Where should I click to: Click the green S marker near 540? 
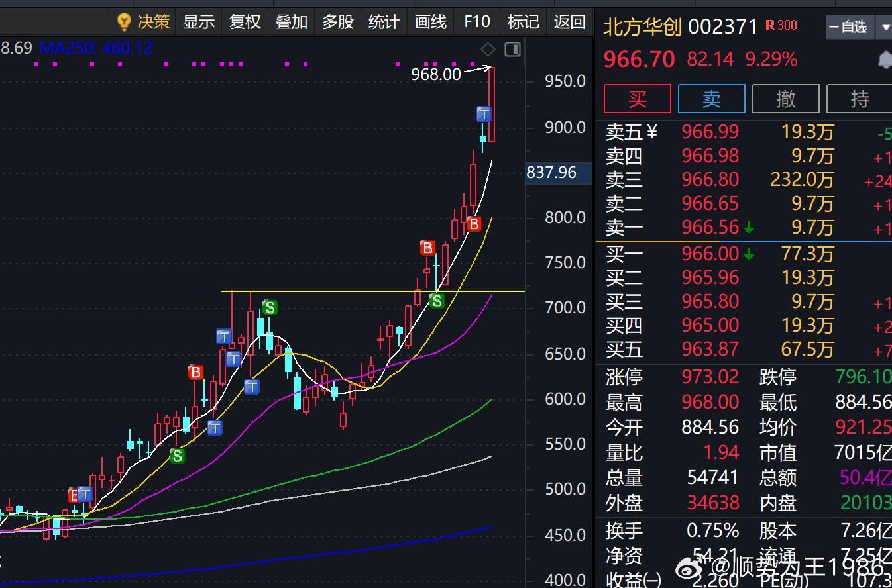tap(176, 456)
